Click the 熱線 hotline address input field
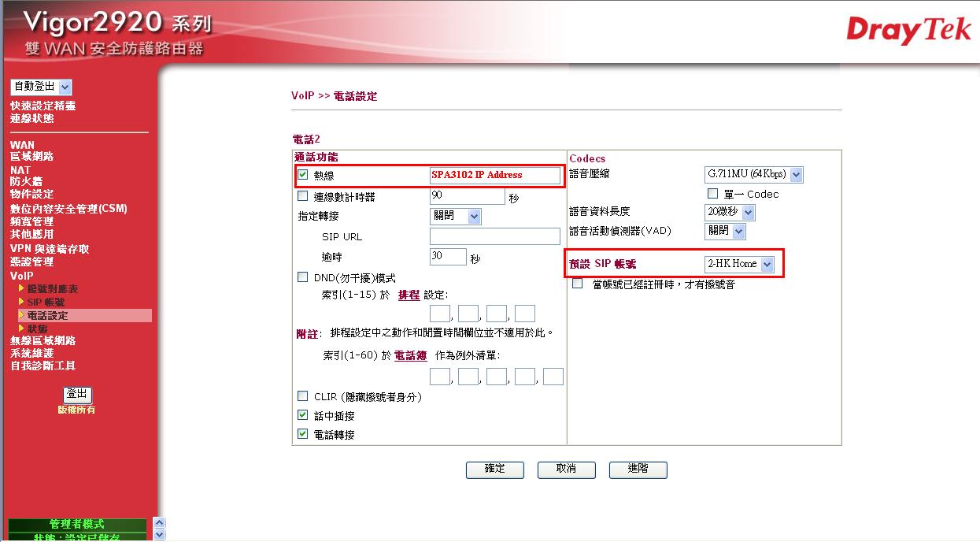The height and width of the screenshot is (542, 980). 495,175
